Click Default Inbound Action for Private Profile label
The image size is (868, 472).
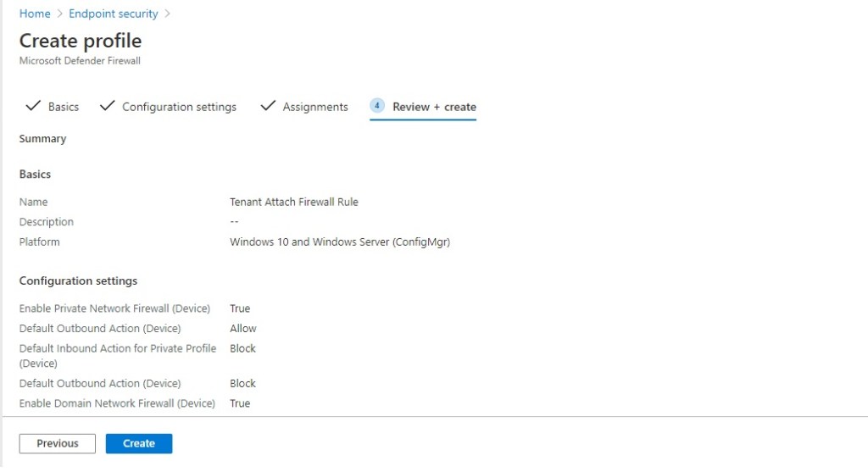click(118, 348)
